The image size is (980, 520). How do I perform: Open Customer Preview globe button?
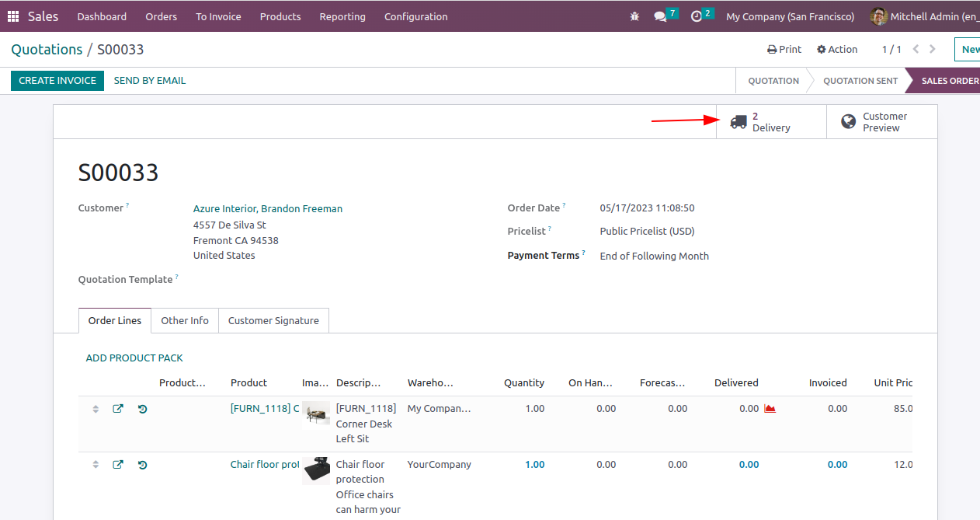(x=881, y=122)
